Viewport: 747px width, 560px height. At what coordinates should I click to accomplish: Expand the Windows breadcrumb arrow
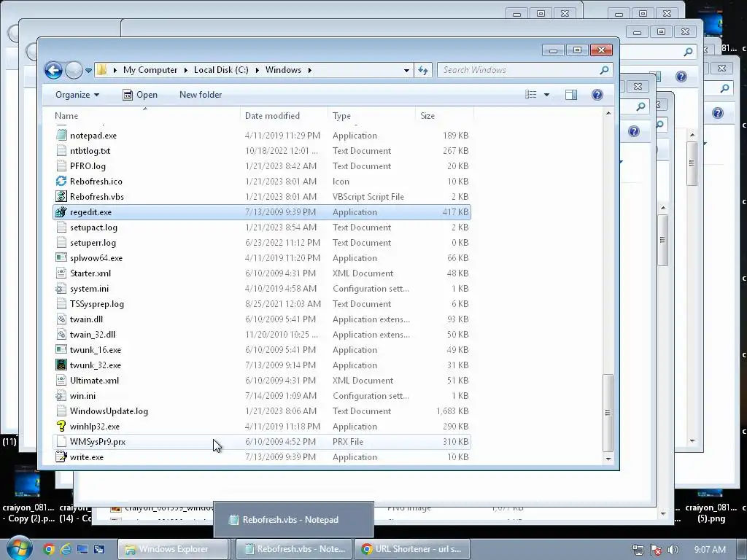click(x=309, y=70)
